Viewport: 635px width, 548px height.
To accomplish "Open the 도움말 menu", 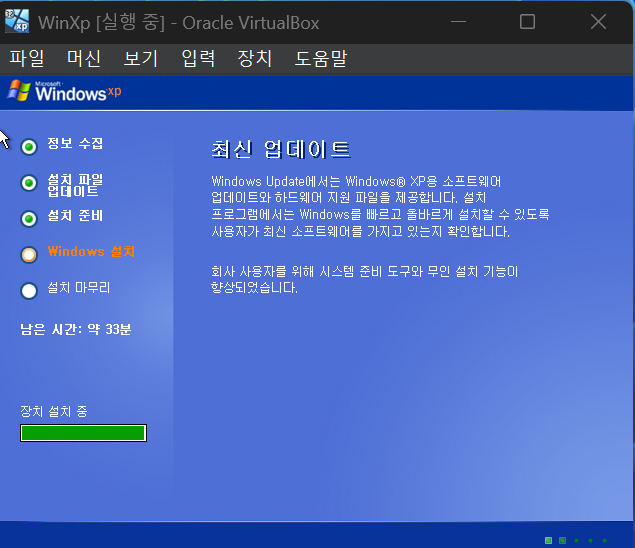I will pyautogui.click(x=321, y=59).
